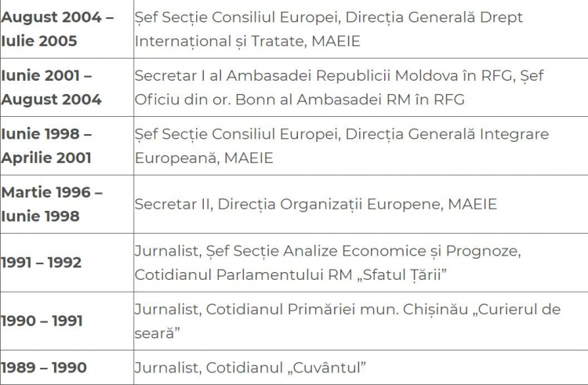Image resolution: width=588 pixels, height=385 pixels.
Task: Click the "August 2004 – Iulie 2005" date cell
Action: (x=67, y=29)
